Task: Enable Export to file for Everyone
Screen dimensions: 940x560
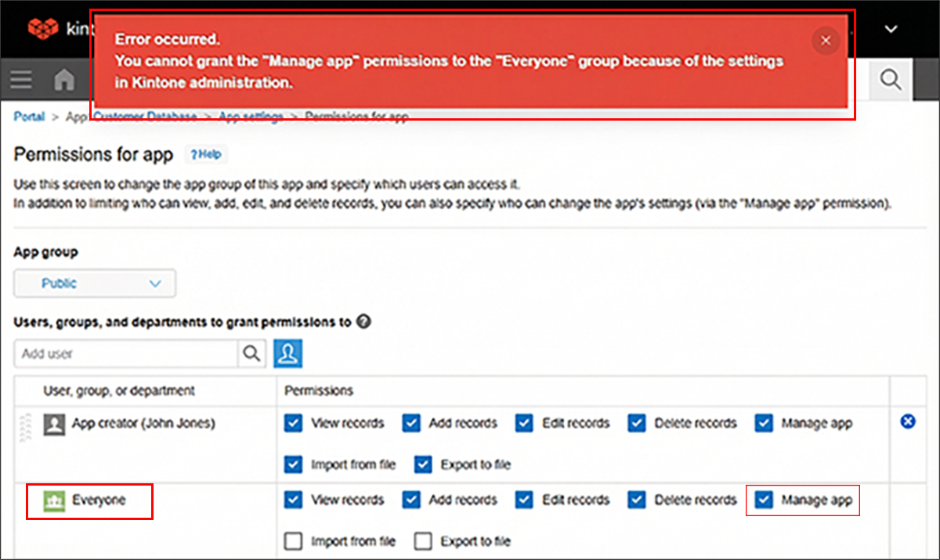Action: tap(422, 540)
